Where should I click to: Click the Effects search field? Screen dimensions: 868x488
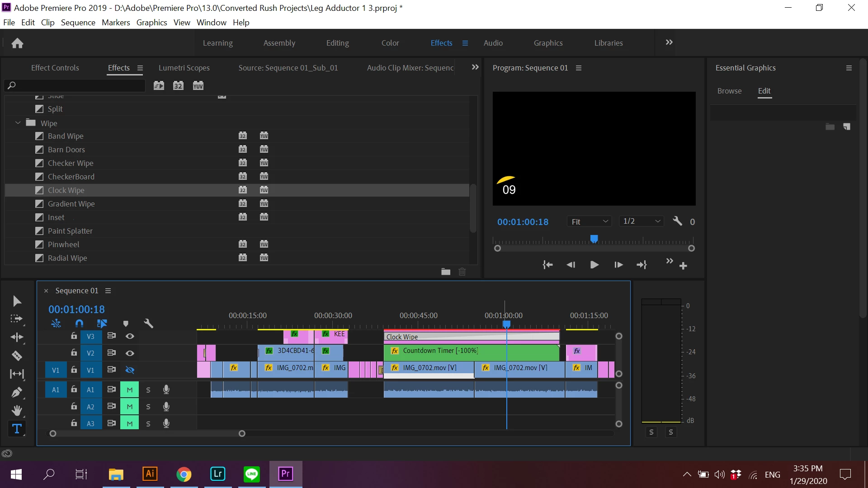point(75,85)
